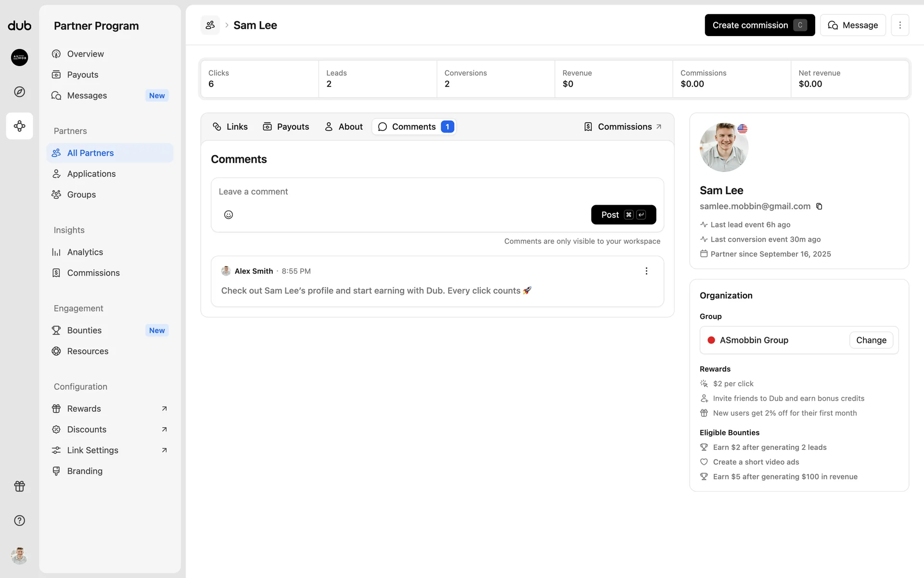Click the compass explore icon in left rail
Viewport: 924px width, 578px height.
[19, 92]
